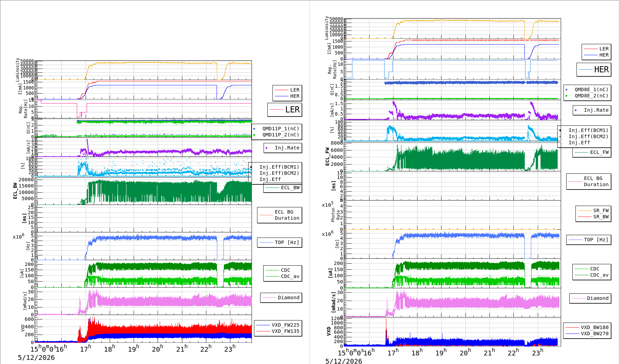The width and height of the screenshot is (619, 364).
Task: Click the 20h time-axis tick label in LER plot
Action: pyautogui.click(x=157, y=349)
